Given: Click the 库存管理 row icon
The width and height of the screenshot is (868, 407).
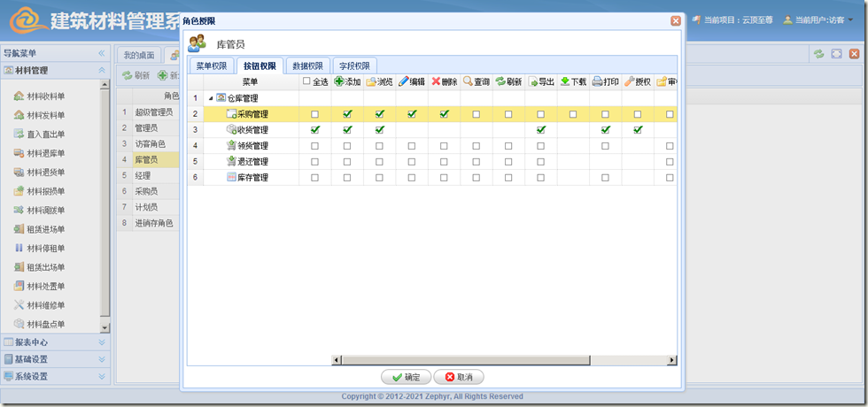Looking at the screenshot, I should point(231,178).
